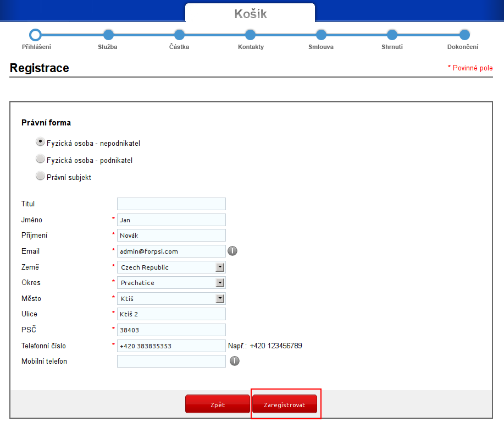Screen dimensions: 504x427
Task: Click the info icon next to Email field
Action: click(x=232, y=251)
